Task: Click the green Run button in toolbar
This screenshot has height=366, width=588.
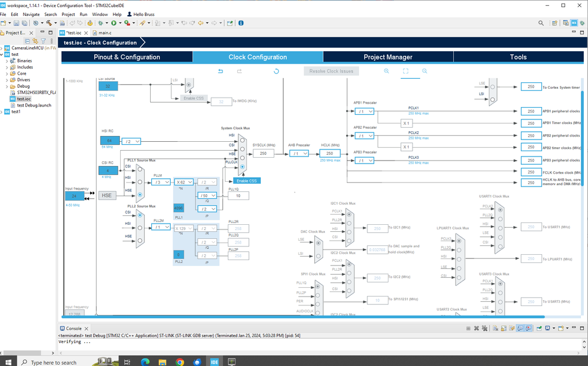Action: (114, 23)
